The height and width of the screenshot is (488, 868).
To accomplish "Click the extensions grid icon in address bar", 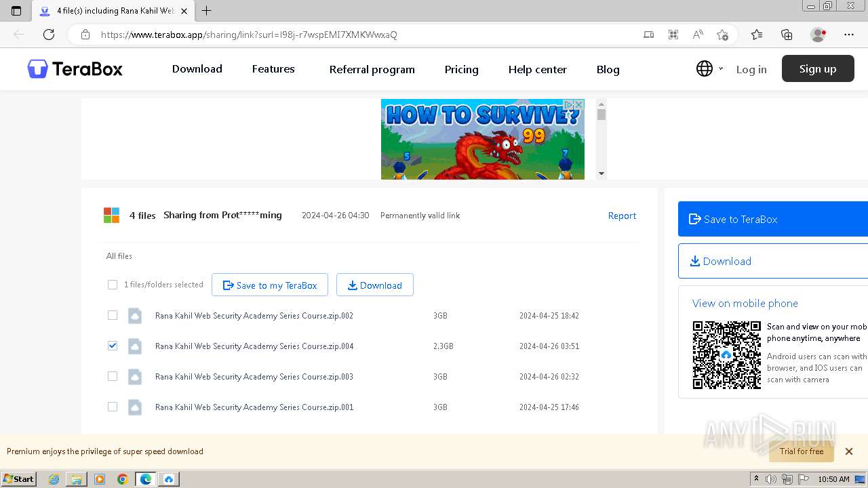I will tap(673, 35).
